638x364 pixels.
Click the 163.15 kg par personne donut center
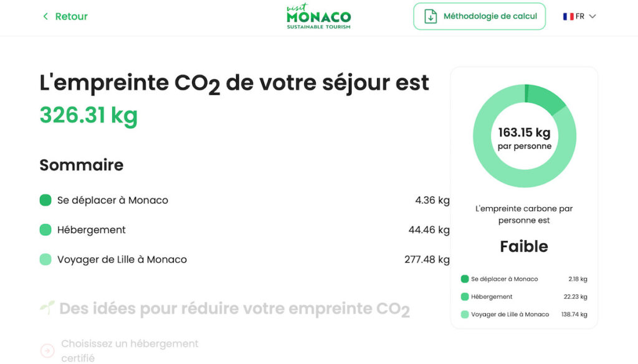tap(525, 138)
